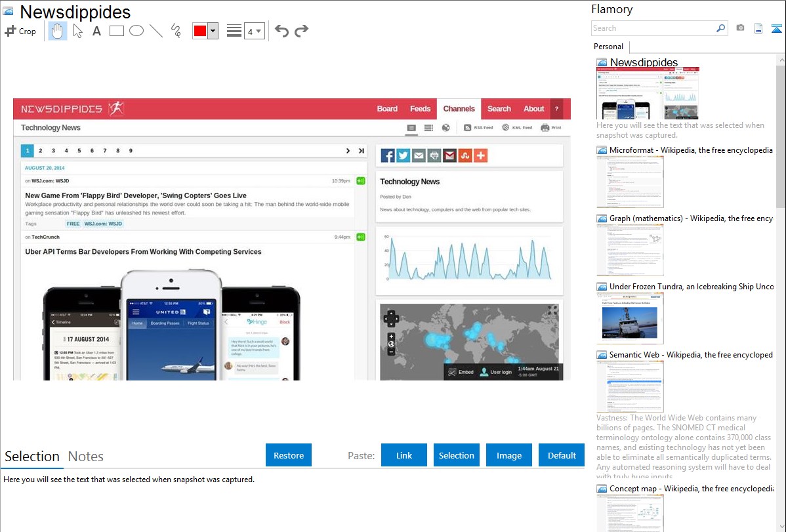786x532 pixels.
Task: Click the globe map view icon
Action: (x=445, y=127)
